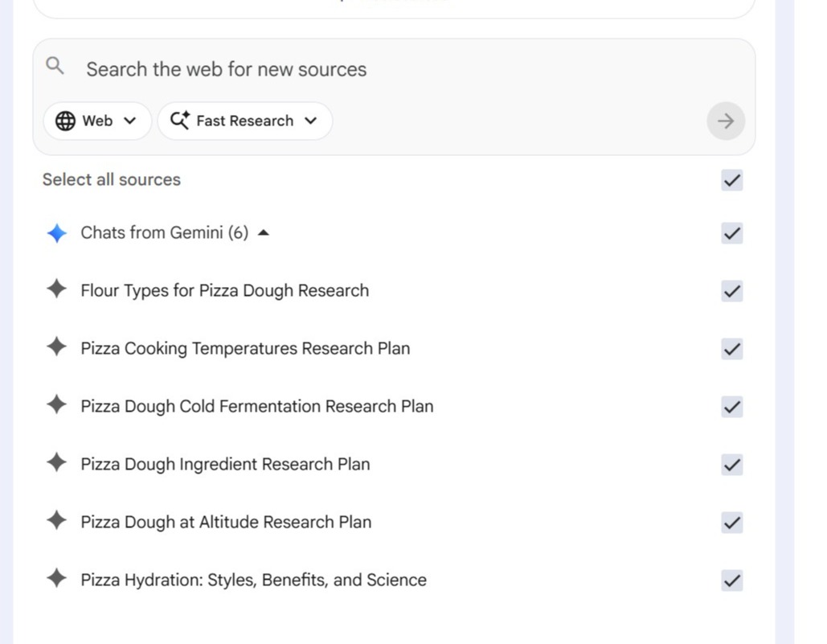Open the Web source type dropdown

click(96, 121)
